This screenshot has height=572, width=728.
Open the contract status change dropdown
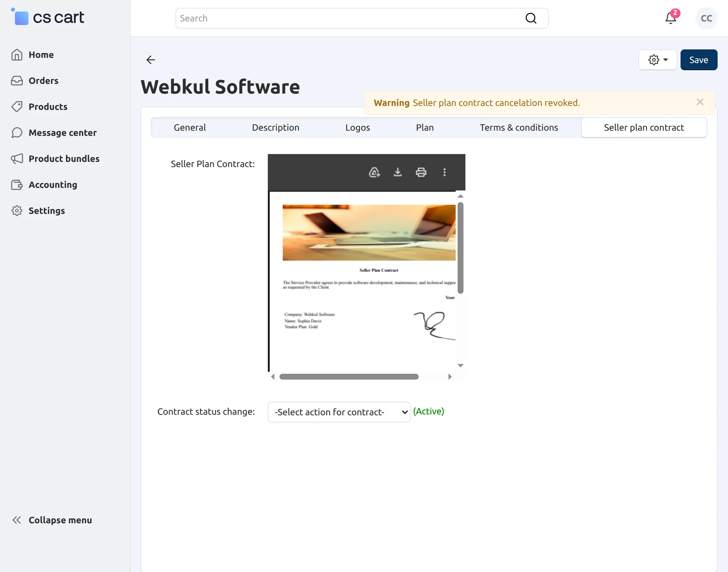(x=339, y=412)
